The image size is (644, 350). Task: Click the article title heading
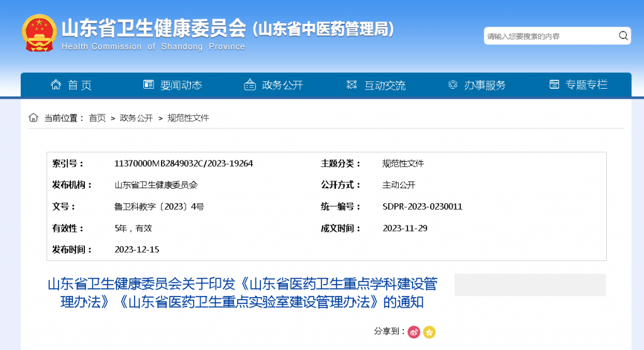[242, 293]
